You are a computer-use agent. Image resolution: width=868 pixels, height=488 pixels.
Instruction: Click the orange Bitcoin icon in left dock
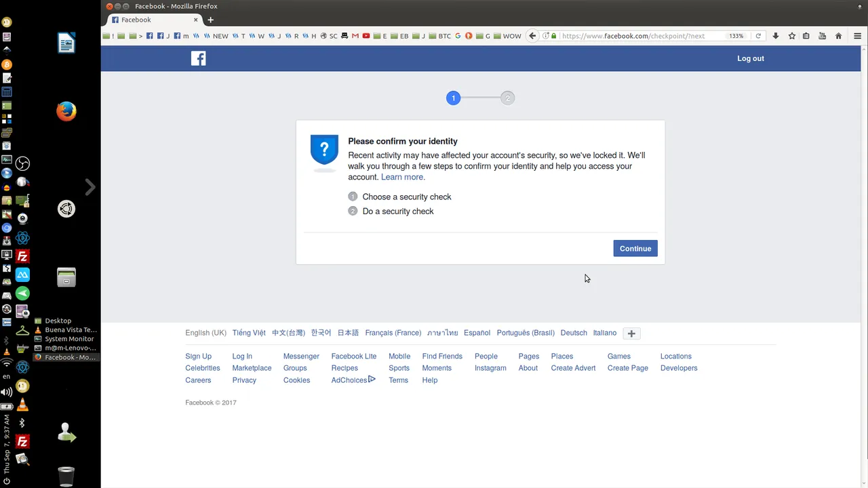(7, 64)
